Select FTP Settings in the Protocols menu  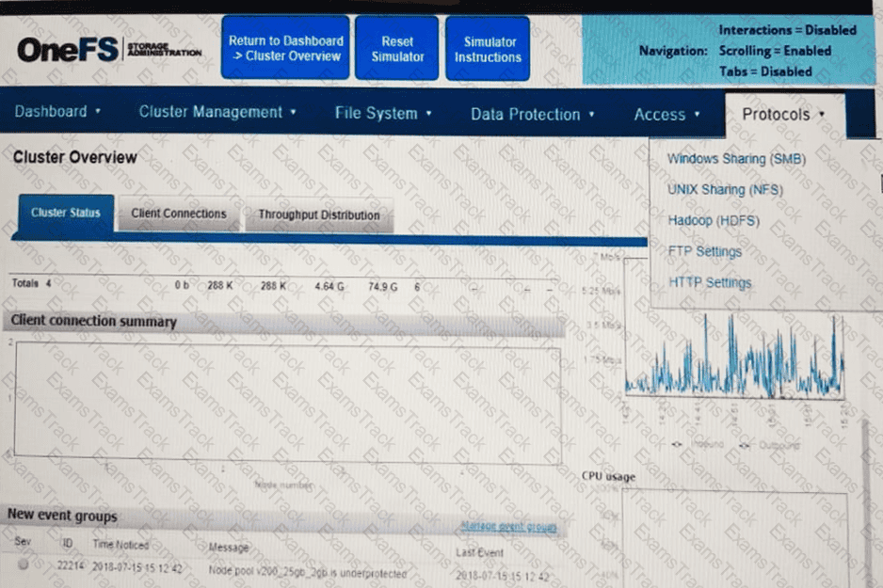click(x=705, y=251)
